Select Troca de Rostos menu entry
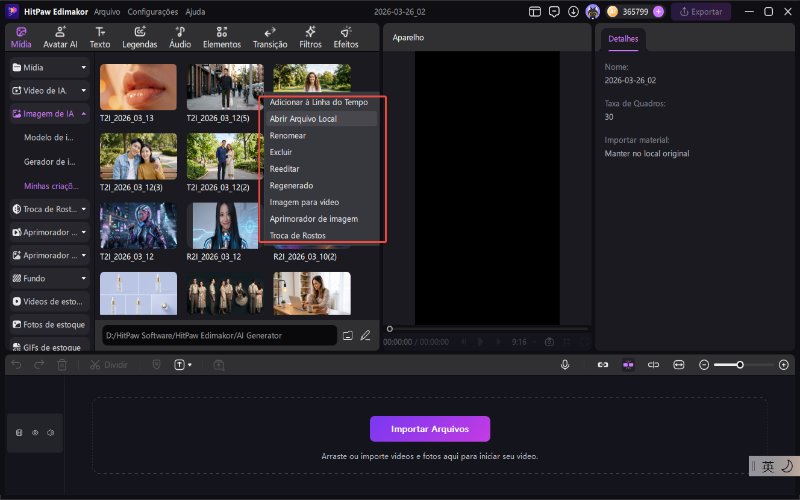The width and height of the screenshot is (800, 500). [298, 235]
